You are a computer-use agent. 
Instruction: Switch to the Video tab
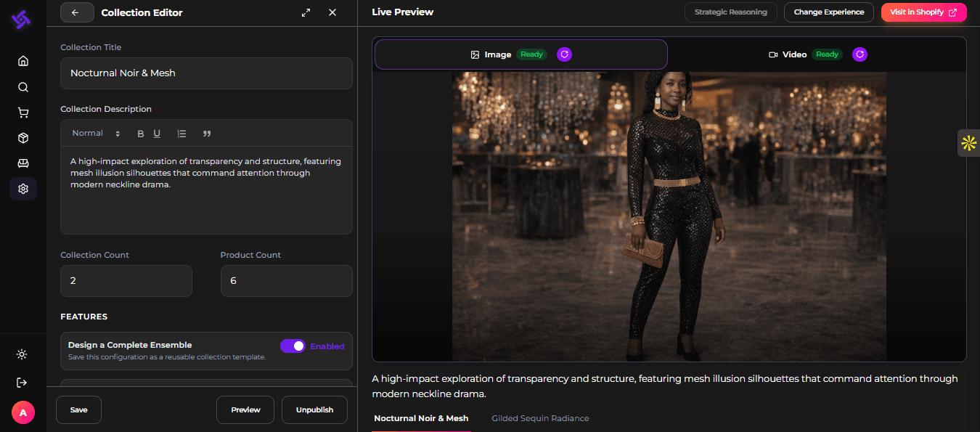[x=817, y=54]
